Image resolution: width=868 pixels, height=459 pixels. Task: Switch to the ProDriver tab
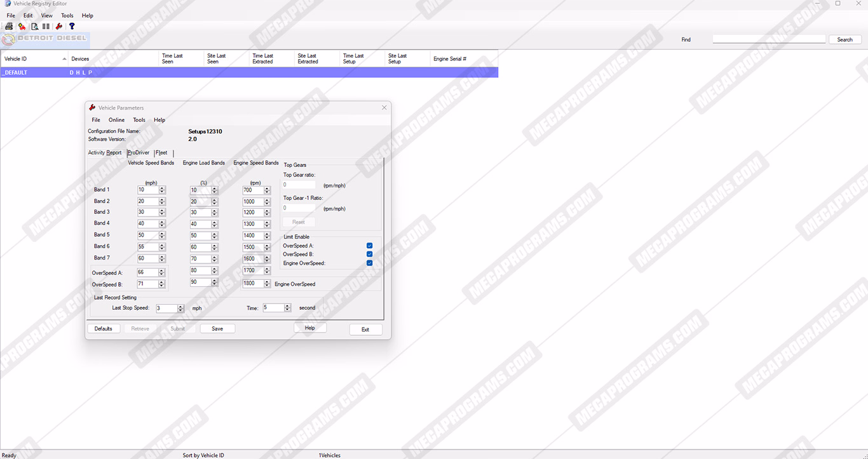point(139,153)
